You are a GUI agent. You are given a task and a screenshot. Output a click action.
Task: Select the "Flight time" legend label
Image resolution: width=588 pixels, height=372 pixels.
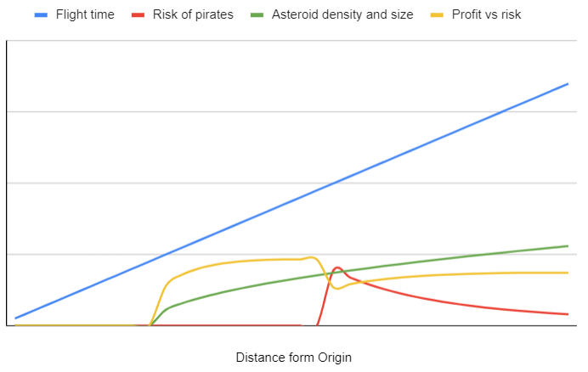85,14
